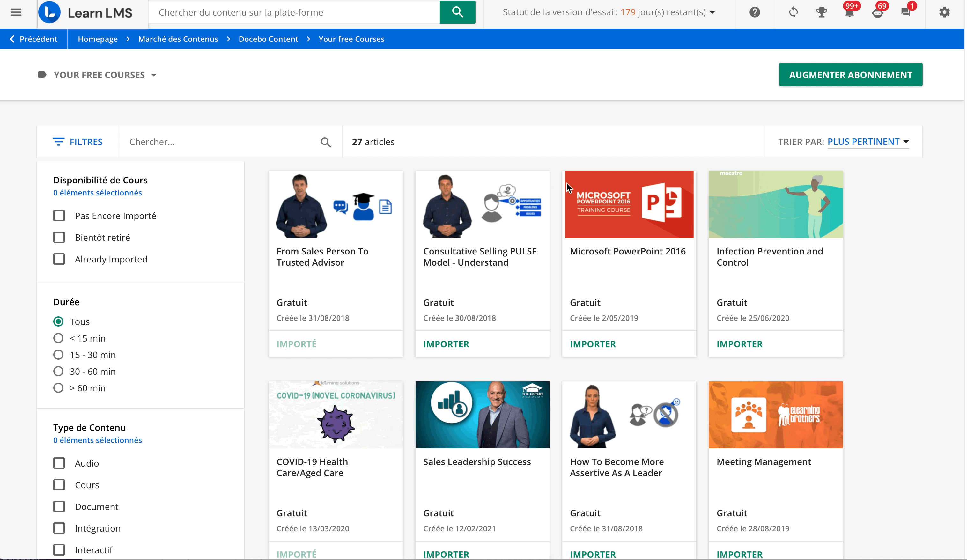Click the platform search input field
The height and width of the screenshot is (560, 967).
click(x=294, y=12)
